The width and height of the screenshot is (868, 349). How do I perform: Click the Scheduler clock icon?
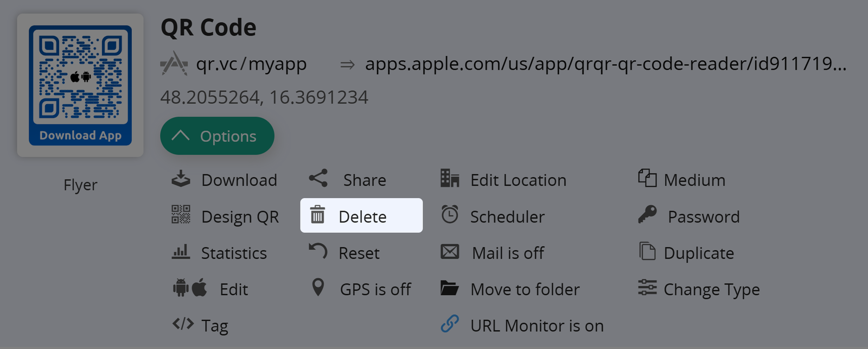[450, 215]
